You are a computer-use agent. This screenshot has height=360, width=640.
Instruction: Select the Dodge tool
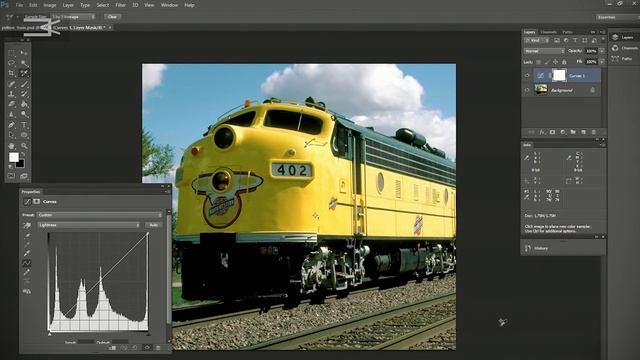coord(24,115)
